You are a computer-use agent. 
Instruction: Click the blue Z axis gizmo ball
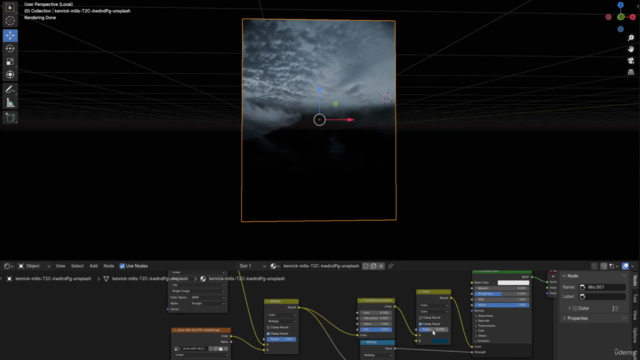click(620, 5)
